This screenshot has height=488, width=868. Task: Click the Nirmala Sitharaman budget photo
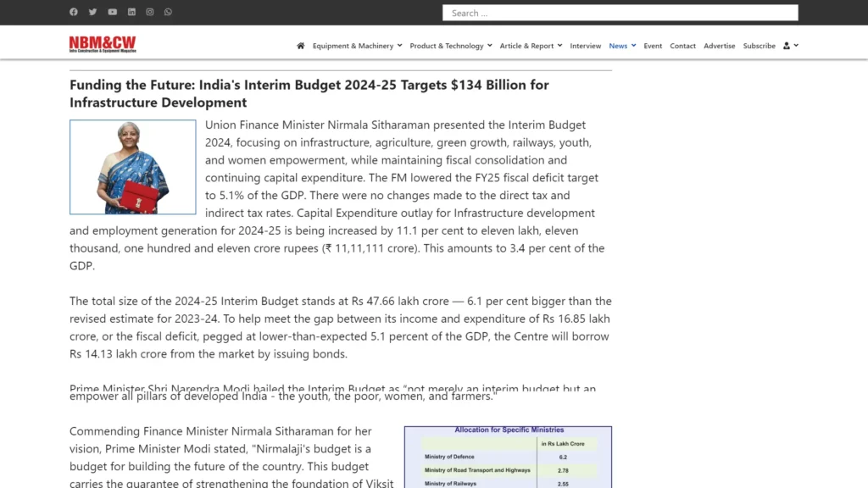133,167
